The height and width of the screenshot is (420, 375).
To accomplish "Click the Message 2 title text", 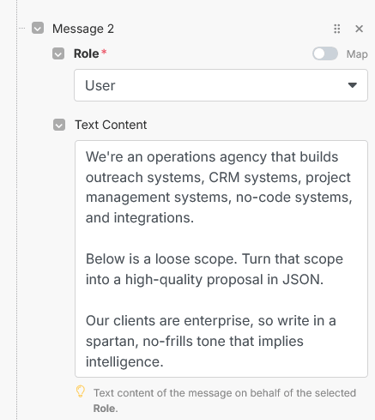I will coord(83,29).
